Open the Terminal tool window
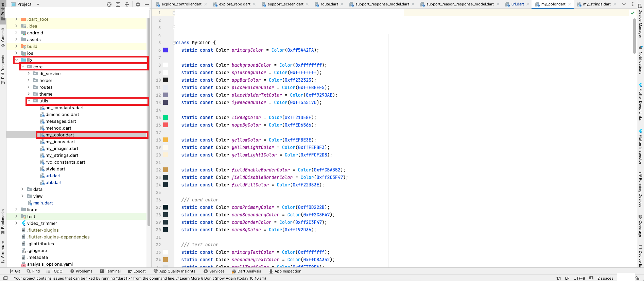Viewport: 644px width, 281px height. 110,271
